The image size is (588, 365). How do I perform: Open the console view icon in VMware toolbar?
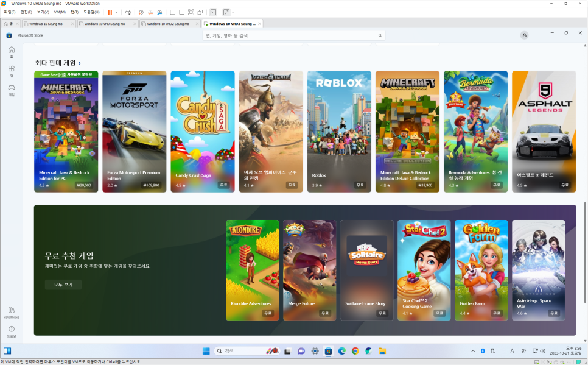point(213,12)
